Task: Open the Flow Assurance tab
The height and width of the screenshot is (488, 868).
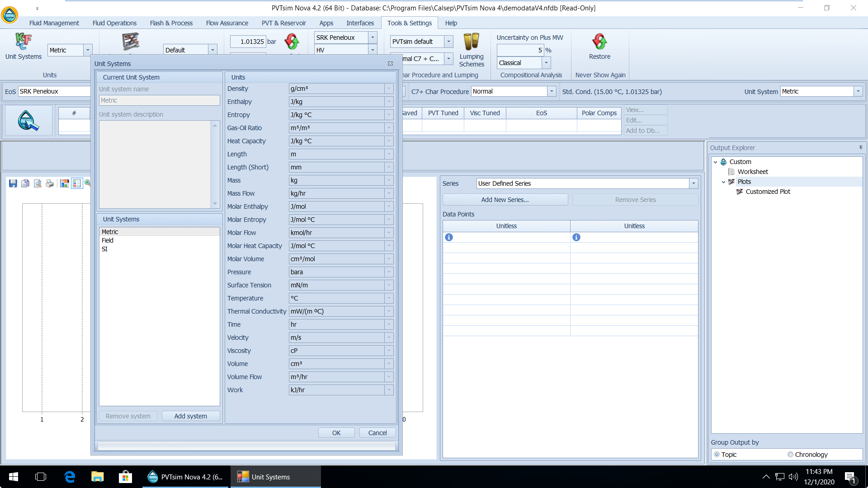Action: pyautogui.click(x=227, y=23)
